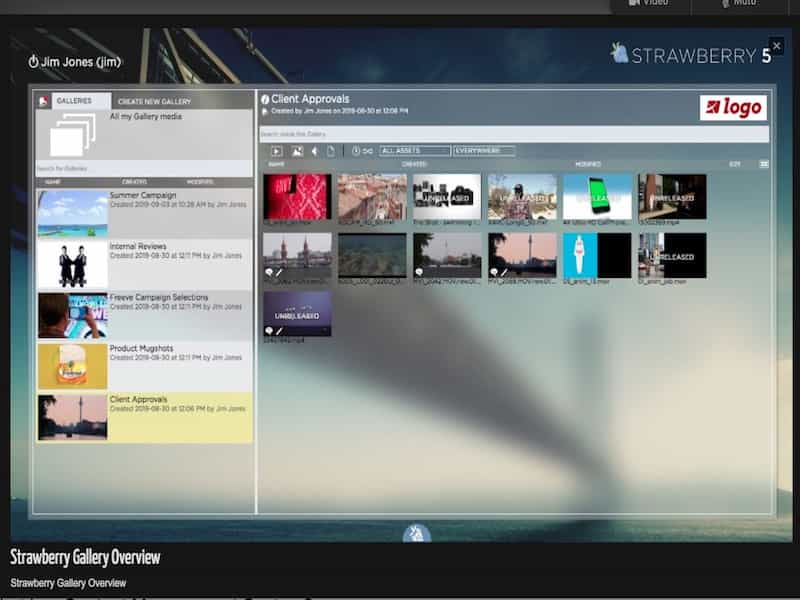Toggle the audio asset filter icon
The height and width of the screenshot is (600, 800).
[x=314, y=151]
